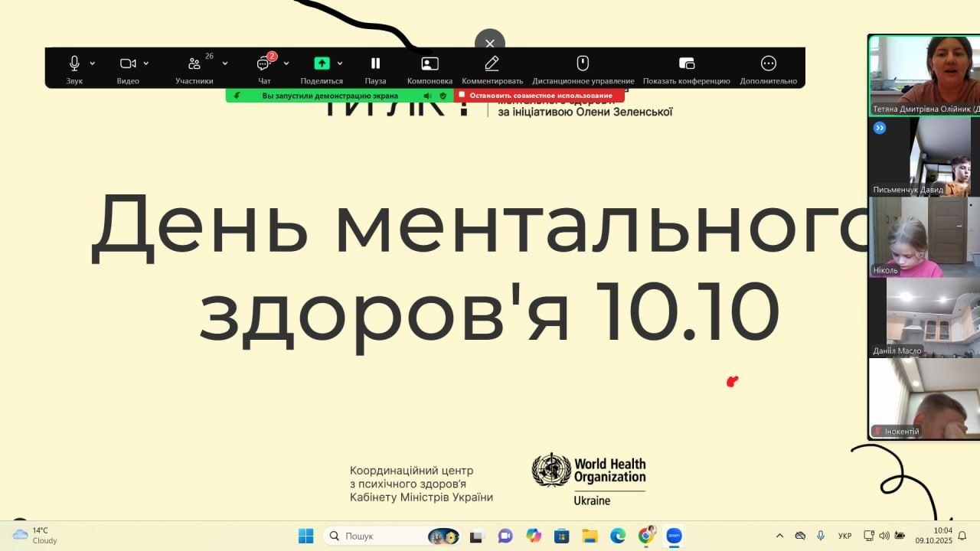Click the Дистанционное управление mouse icon
Image resolution: width=980 pixels, height=551 pixels.
pos(583,64)
